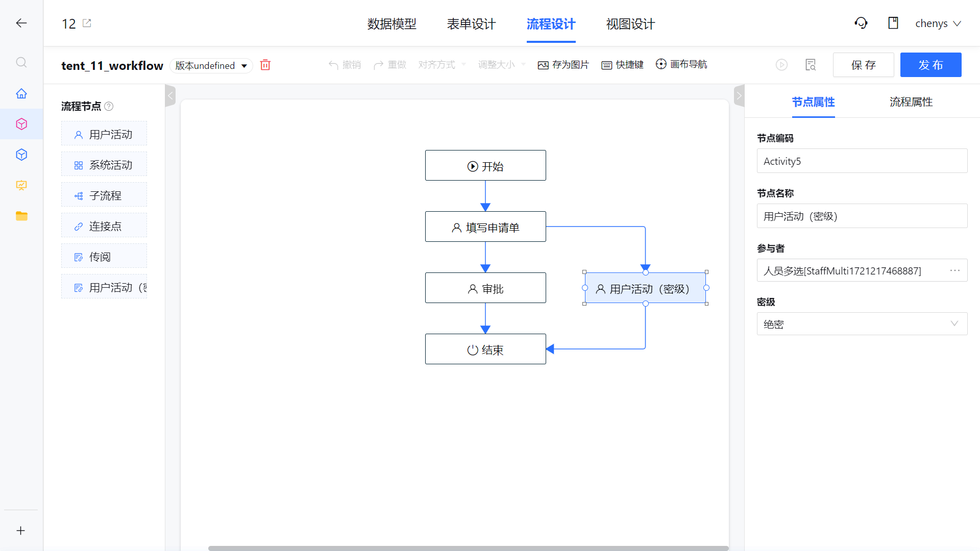Viewport: 980px width, 551px height.
Task: Pick the 用户活动（密级）palette node
Action: (x=104, y=287)
